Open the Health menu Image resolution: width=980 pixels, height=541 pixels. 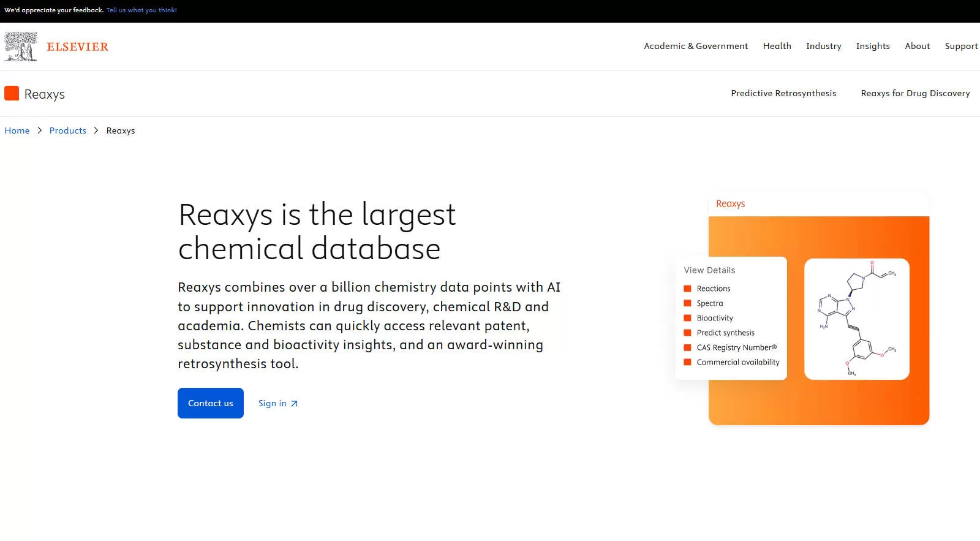777,46
